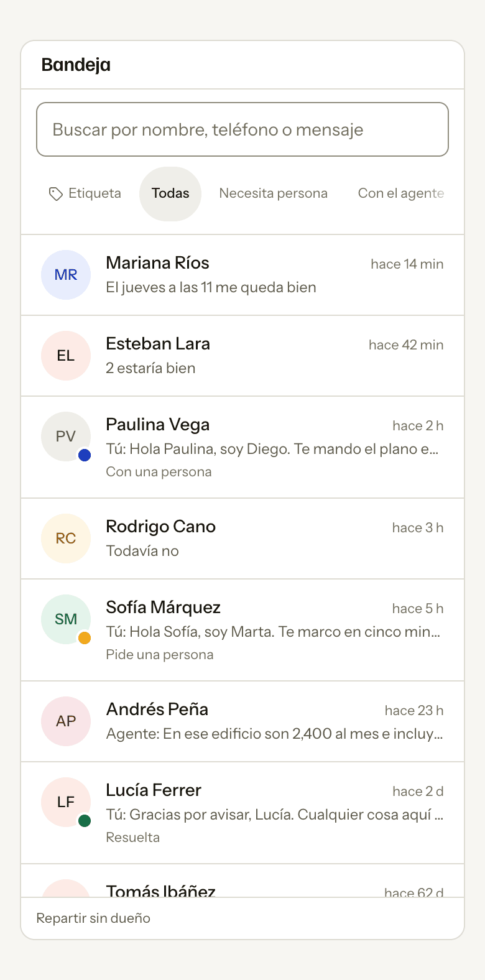Open the Etiqueta filter dropdown
The width and height of the screenshot is (485, 980).
(x=85, y=194)
